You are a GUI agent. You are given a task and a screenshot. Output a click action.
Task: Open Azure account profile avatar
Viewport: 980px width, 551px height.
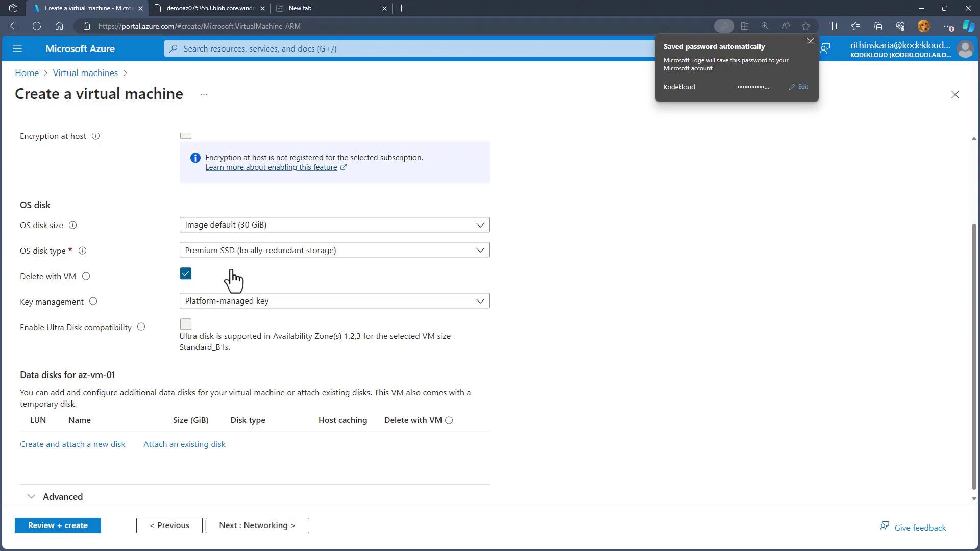click(965, 49)
